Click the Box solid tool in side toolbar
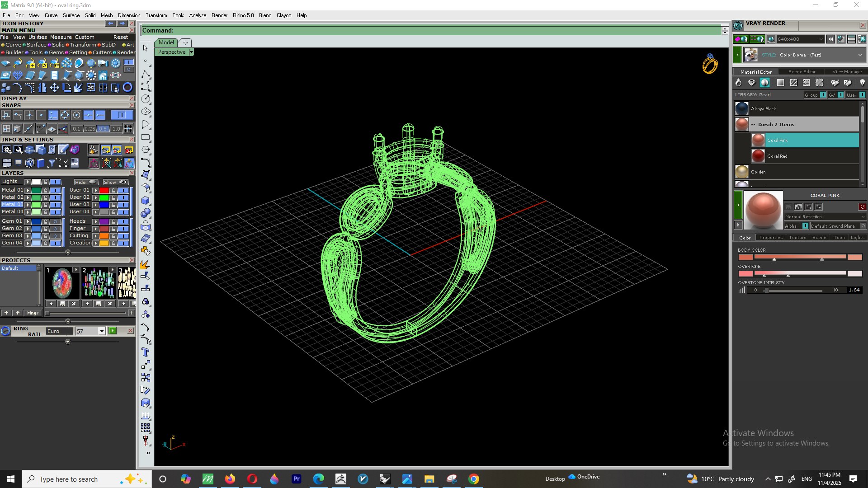 click(x=146, y=200)
